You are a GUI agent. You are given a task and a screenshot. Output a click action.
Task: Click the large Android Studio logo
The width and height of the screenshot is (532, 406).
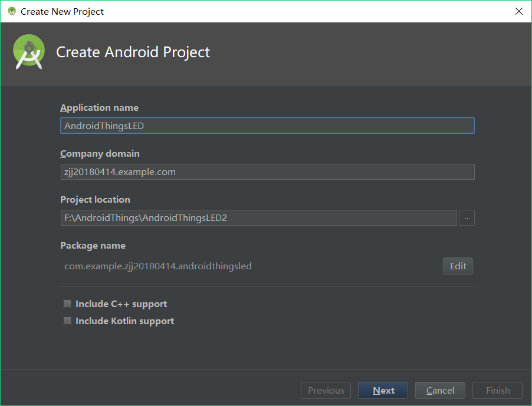point(29,52)
